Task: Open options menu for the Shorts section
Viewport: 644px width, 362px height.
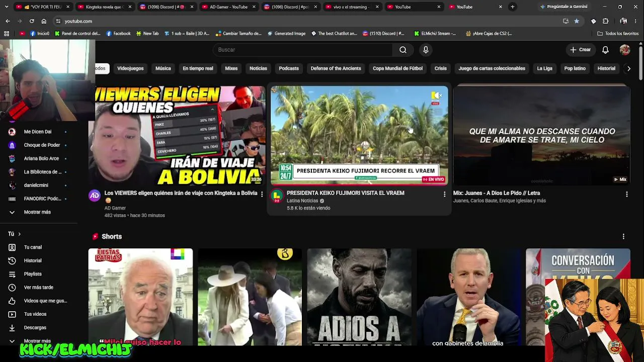Action: tap(623, 236)
